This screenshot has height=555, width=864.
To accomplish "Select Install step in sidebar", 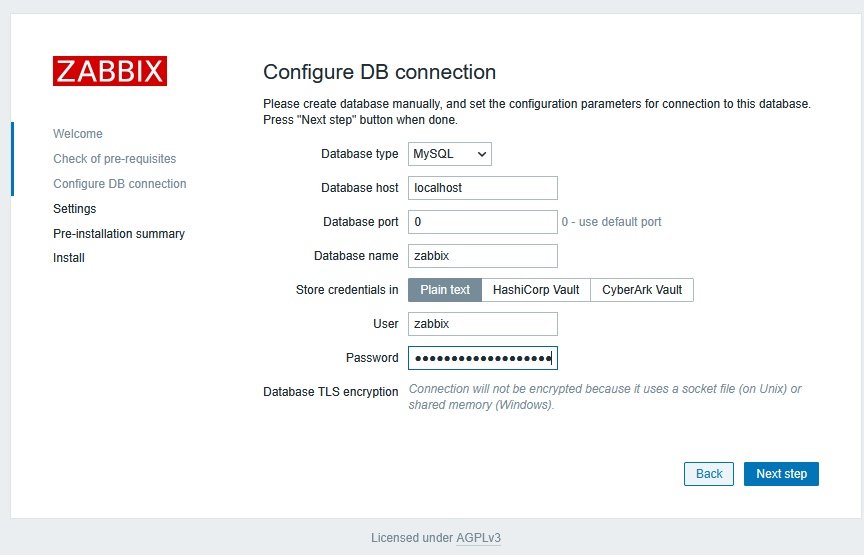I will 69,258.
